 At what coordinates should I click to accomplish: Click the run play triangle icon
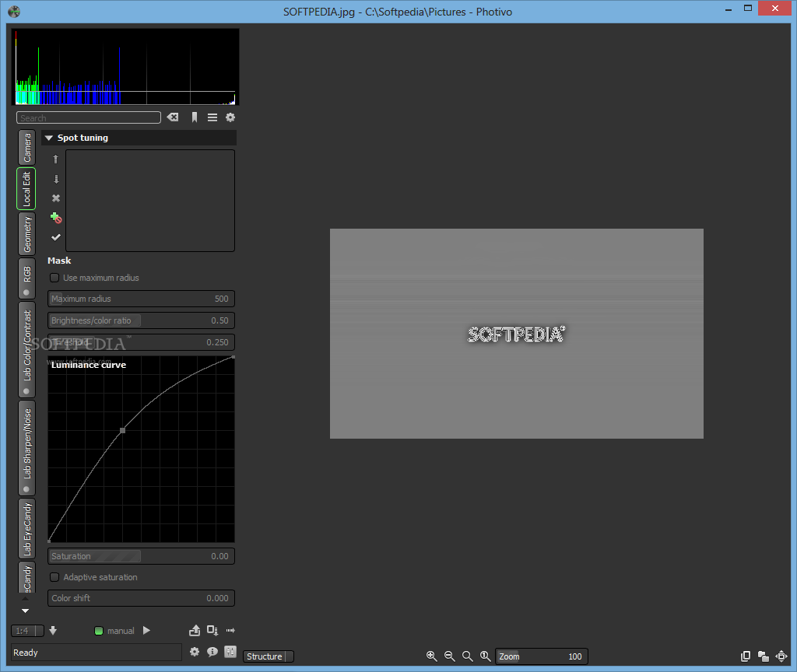146,630
